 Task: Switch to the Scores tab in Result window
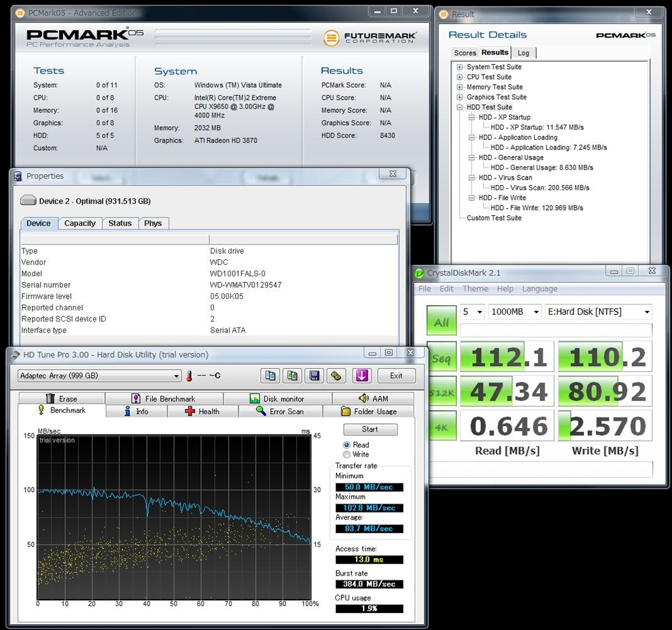(465, 53)
